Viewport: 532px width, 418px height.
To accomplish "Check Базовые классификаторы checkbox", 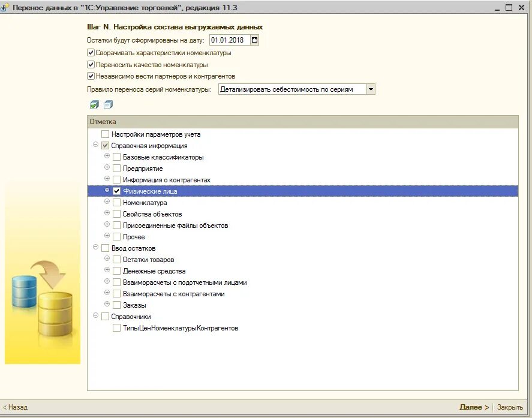I will pyautogui.click(x=117, y=157).
